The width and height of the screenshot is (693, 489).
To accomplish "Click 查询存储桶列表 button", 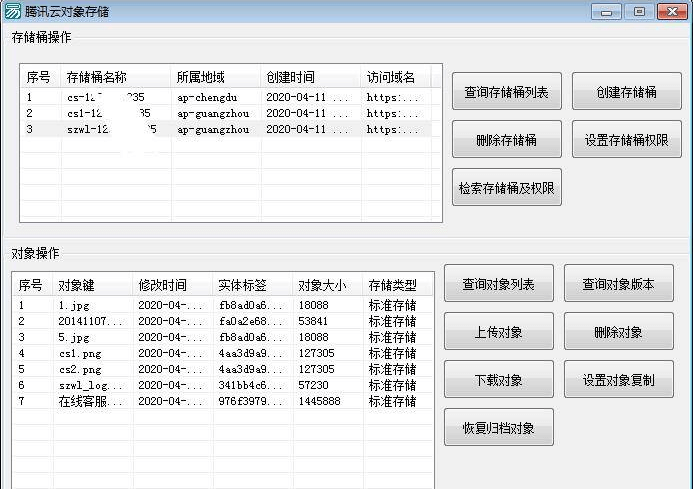I will coord(506,91).
